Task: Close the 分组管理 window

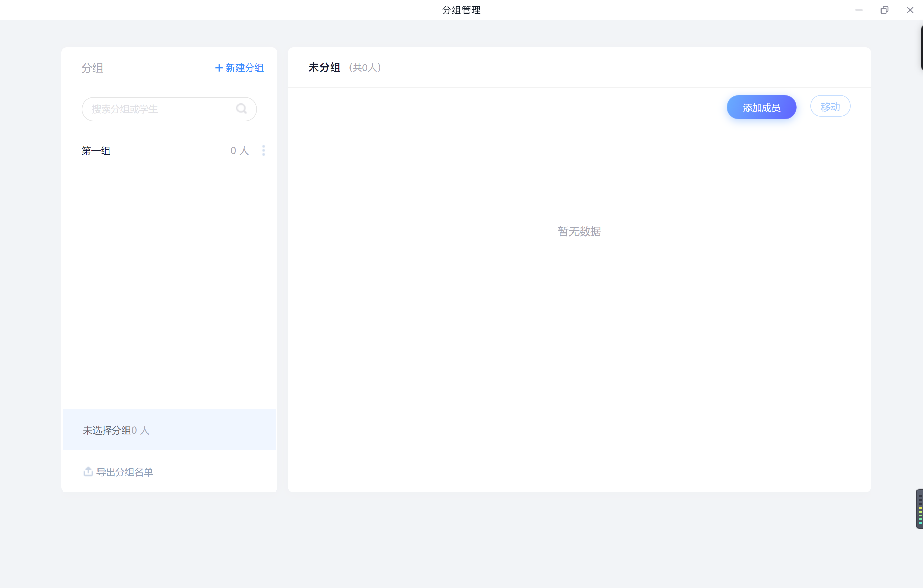Action: (x=910, y=10)
